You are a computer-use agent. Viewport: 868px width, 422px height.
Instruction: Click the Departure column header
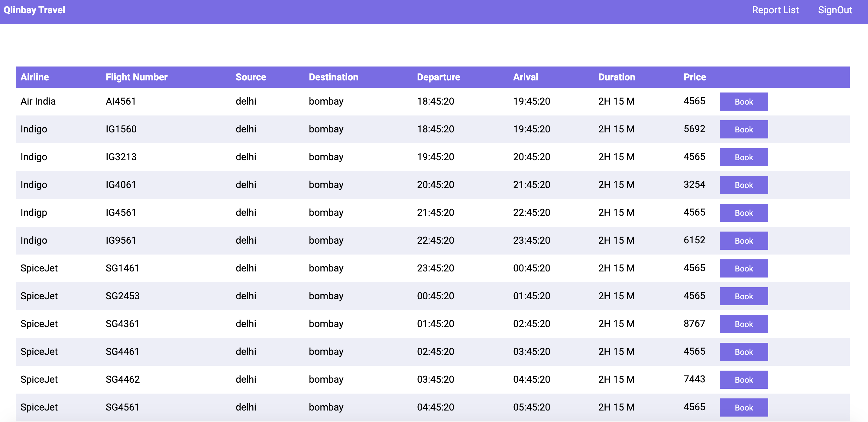pyautogui.click(x=438, y=77)
